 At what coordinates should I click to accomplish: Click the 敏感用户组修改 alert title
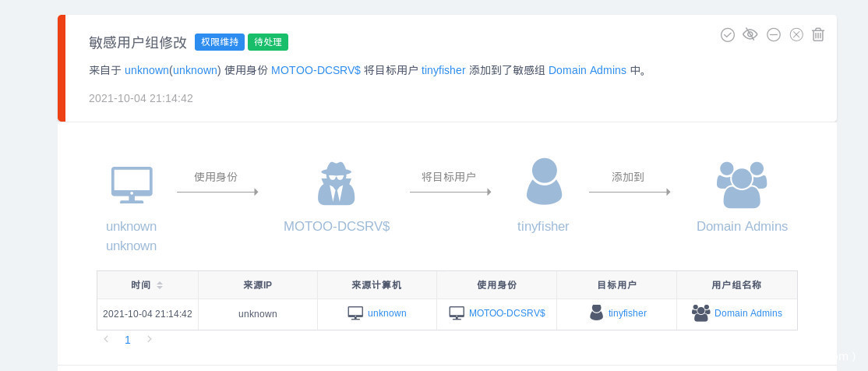click(138, 42)
